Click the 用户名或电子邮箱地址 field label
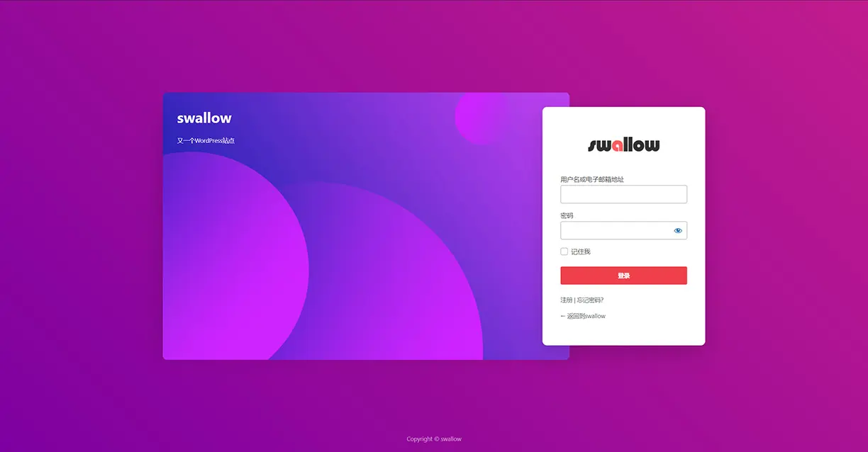The width and height of the screenshot is (868, 452). pyautogui.click(x=592, y=180)
